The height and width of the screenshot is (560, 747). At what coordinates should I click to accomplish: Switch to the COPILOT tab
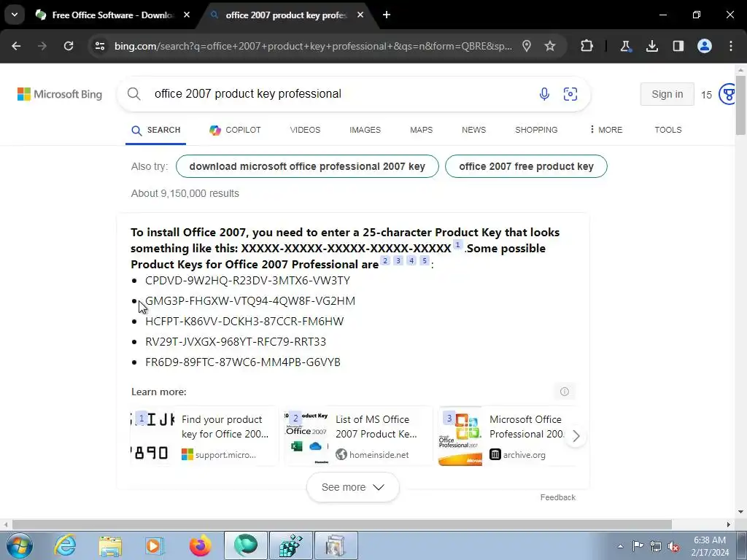tap(235, 130)
